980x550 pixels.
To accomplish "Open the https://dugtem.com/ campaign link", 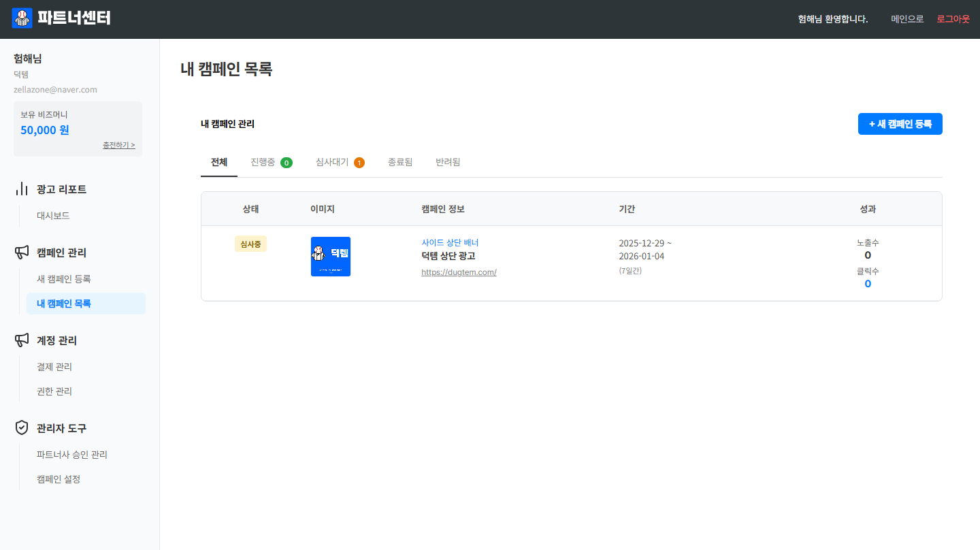I will click(x=459, y=272).
